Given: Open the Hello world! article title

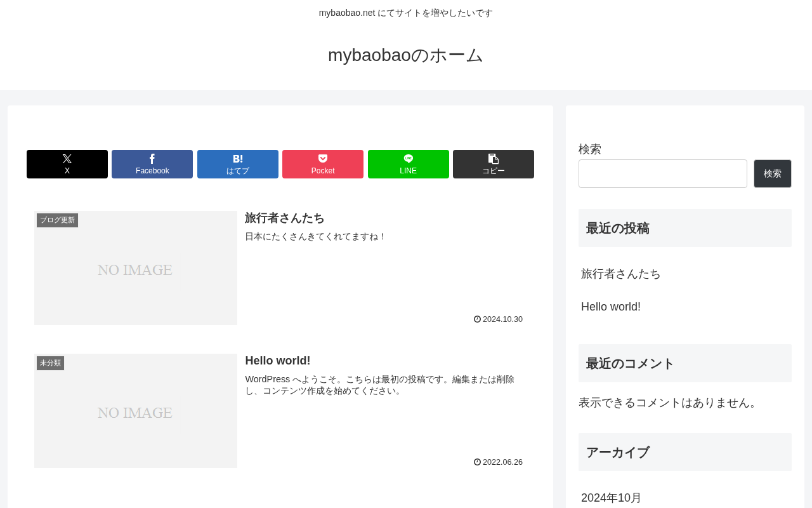Looking at the screenshot, I should (278, 361).
